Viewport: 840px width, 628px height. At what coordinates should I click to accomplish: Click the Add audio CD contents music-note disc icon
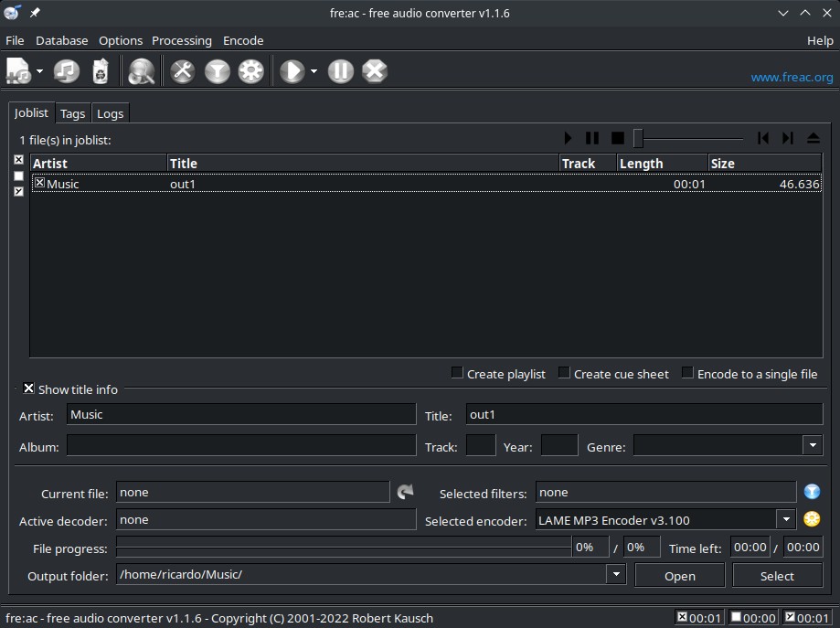67,70
